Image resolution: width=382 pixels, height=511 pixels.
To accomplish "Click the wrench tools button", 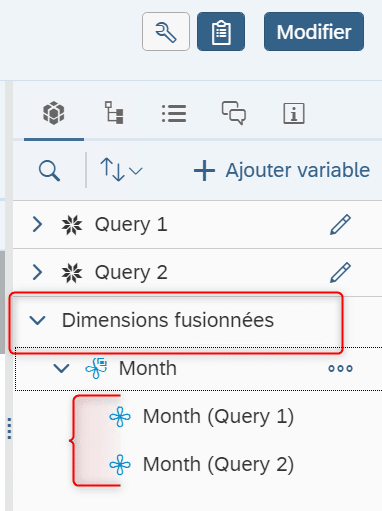I will click(166, 32).
